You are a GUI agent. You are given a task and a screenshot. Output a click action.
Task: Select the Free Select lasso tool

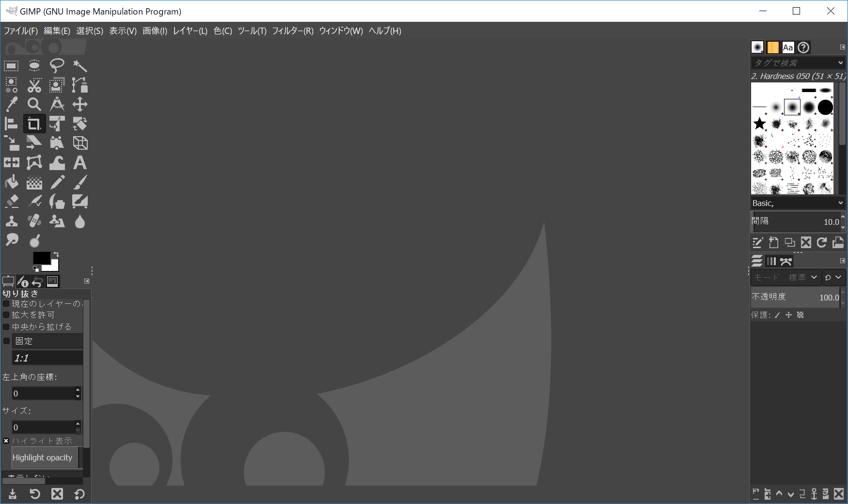pyautogui.click(x=57, y=65)
